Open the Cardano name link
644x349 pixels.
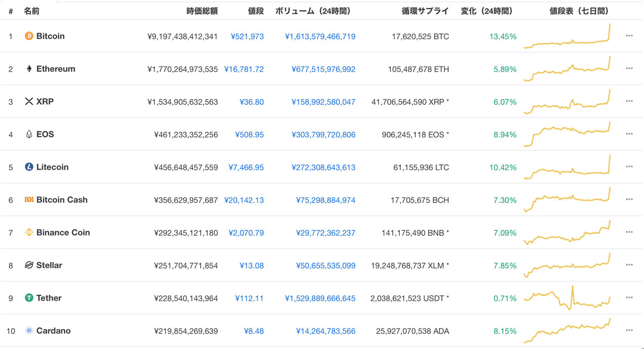[54, 331]
